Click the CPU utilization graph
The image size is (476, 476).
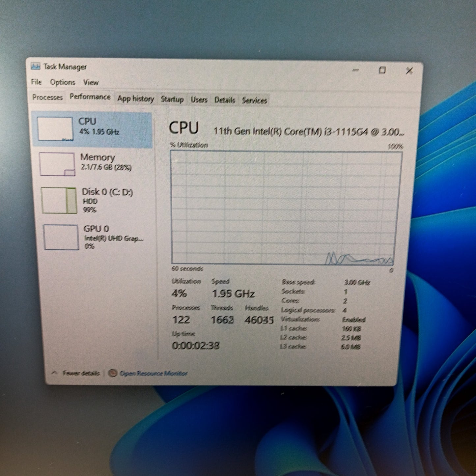(286, 208)
